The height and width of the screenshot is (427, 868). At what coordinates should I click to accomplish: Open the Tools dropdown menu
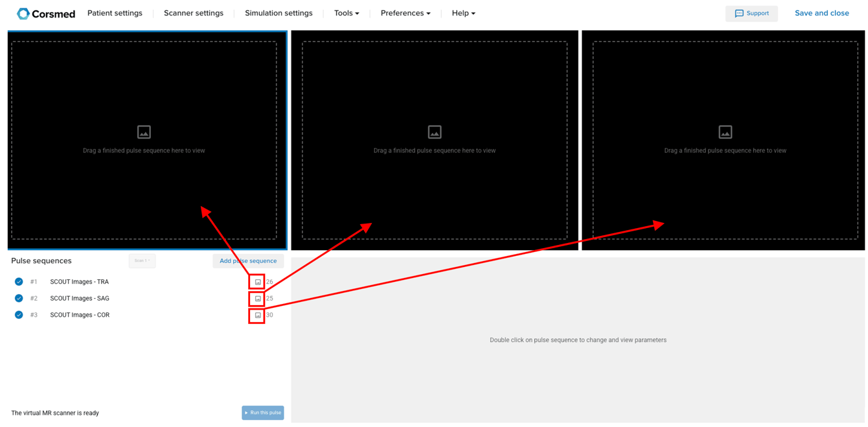coord(346,14)
